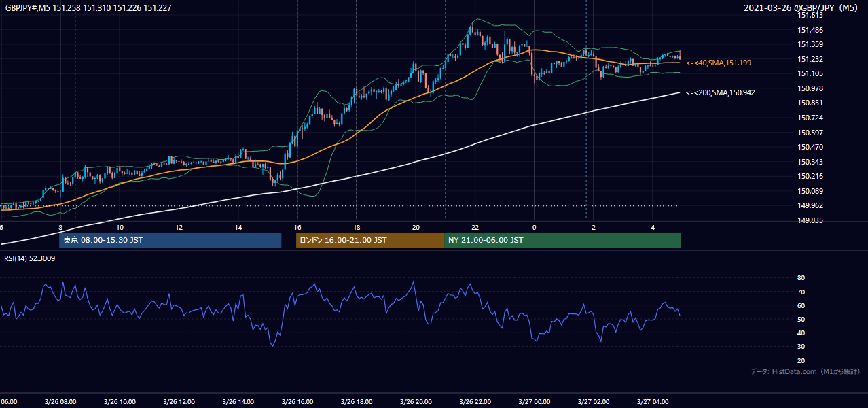Image resolution: width=868 pixels, height=408 pixels.
Task: Select the 2021-03-26 GBP/JPY (M5) chart title
Action: [x=801, y=7]
